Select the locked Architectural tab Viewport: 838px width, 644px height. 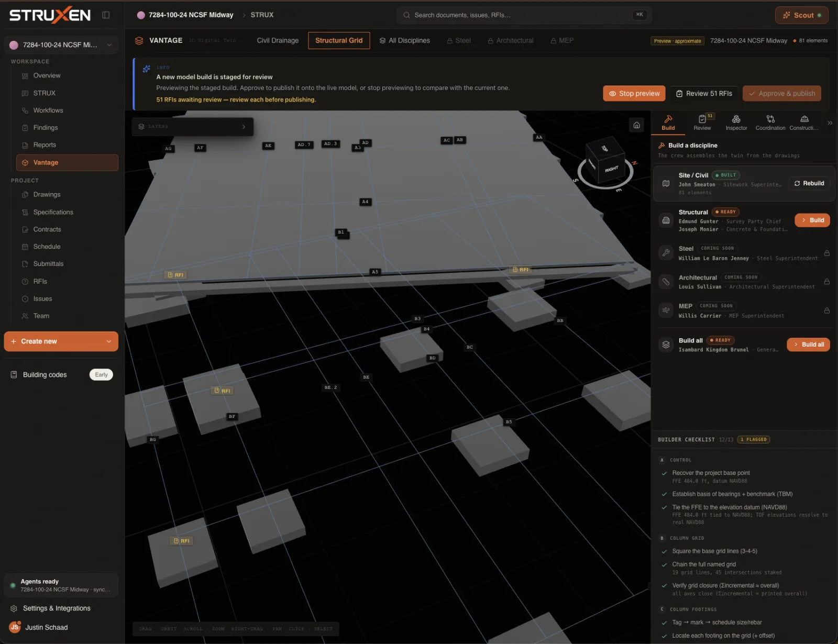pyautogui.click(x=511, y=40)
